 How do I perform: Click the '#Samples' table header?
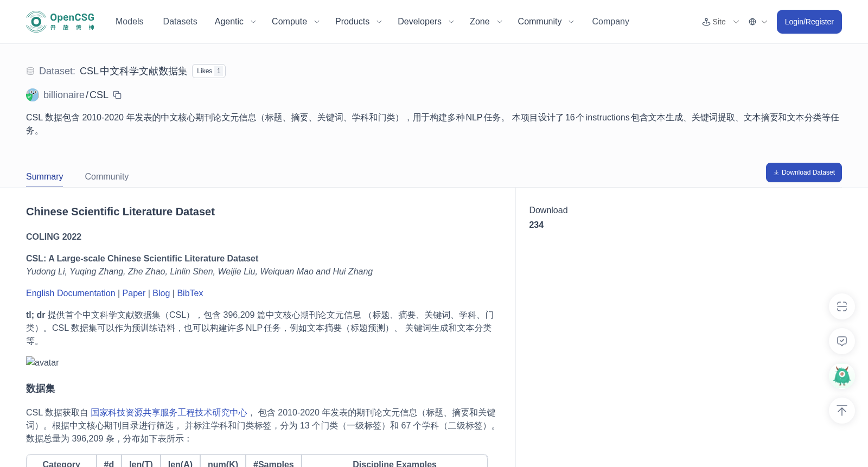[273, 463]
